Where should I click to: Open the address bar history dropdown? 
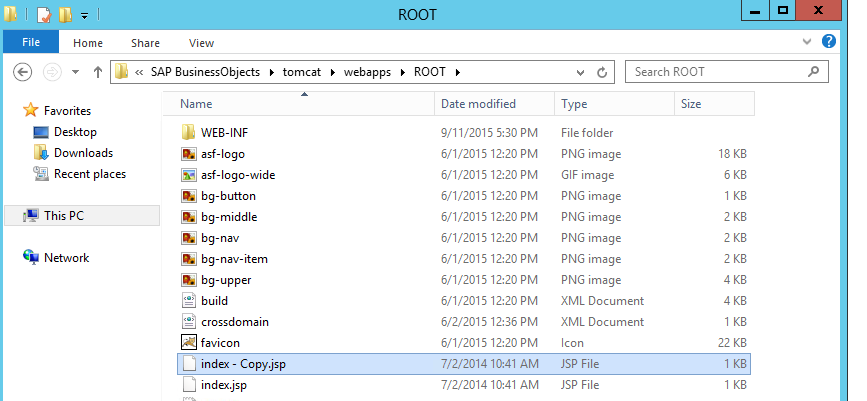tap(580, 72)
